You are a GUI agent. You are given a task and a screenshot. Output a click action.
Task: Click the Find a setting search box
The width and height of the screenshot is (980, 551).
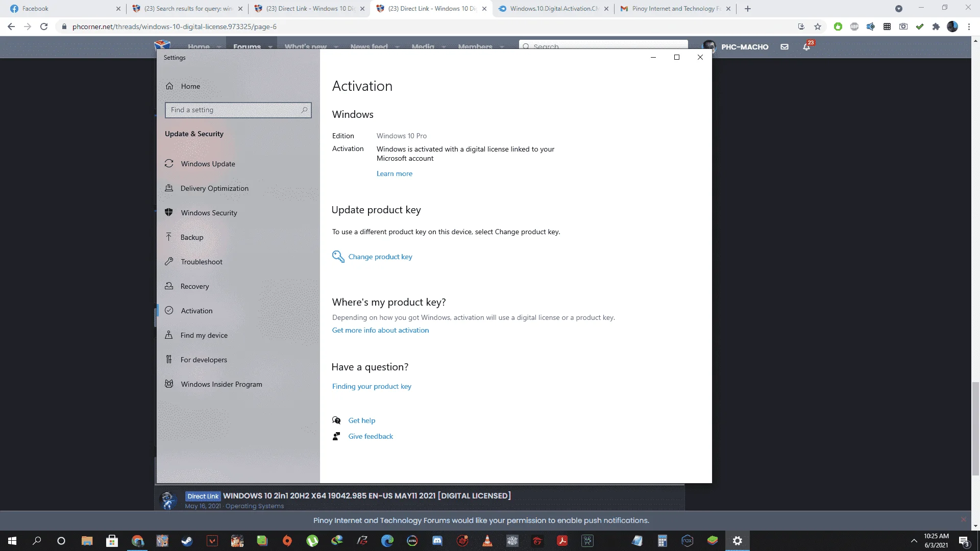tap(238, 110)
